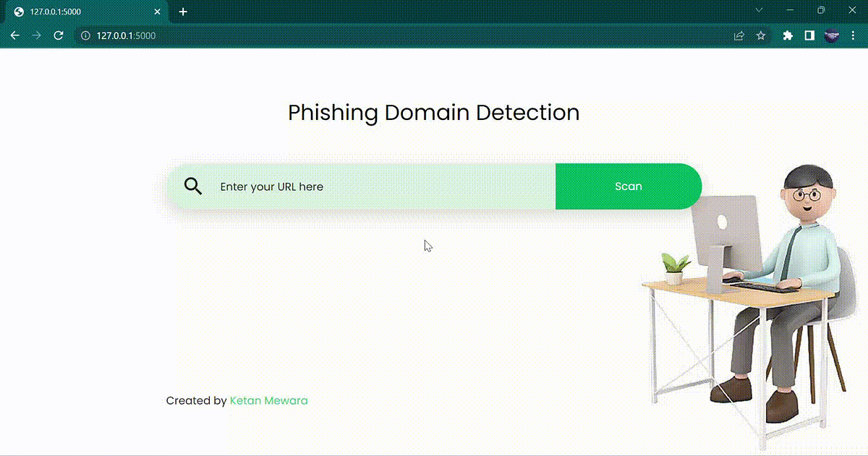Click the Enter your URL here field
Screen dimensions: 868x456
pos(325,186)
